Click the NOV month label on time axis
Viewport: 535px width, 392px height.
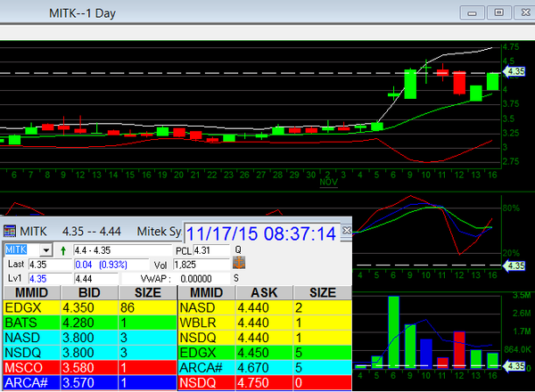(327, 183)
